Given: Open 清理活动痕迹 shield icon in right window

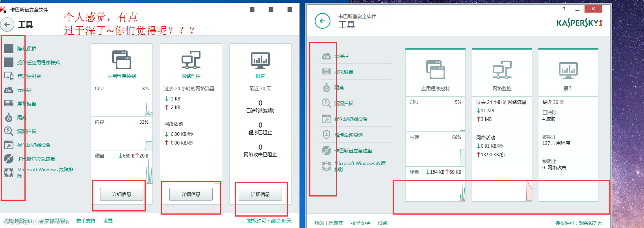Looking at the screenshot, I should (x=327, y=135).
